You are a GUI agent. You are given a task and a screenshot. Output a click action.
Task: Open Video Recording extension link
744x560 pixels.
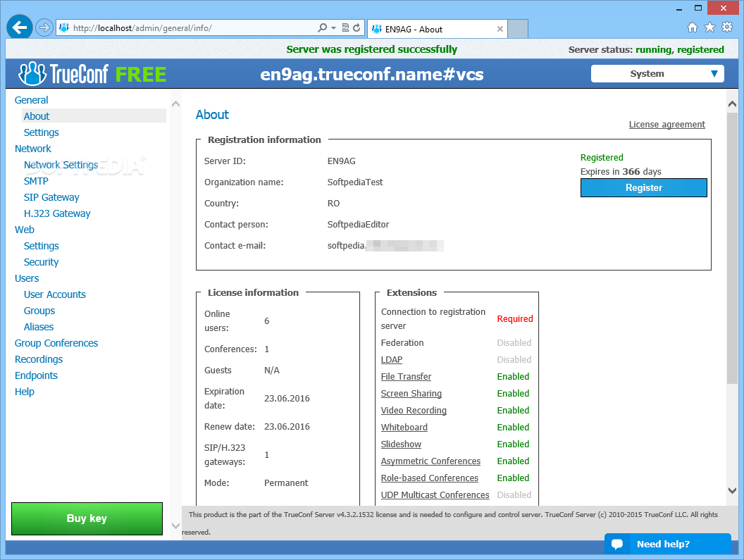414,411
